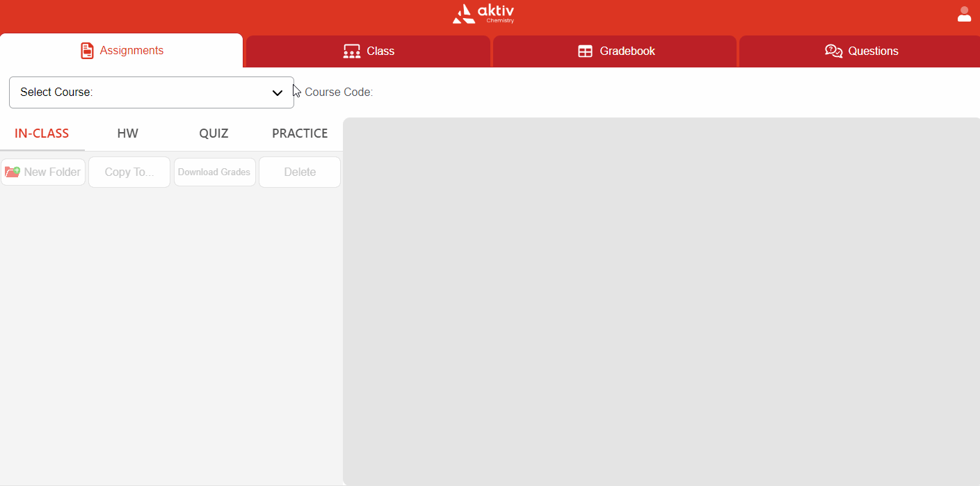Image resolution: width=980 pixels, height=486 pixels.
Task: Open the Questions tab
Action: 859,50
